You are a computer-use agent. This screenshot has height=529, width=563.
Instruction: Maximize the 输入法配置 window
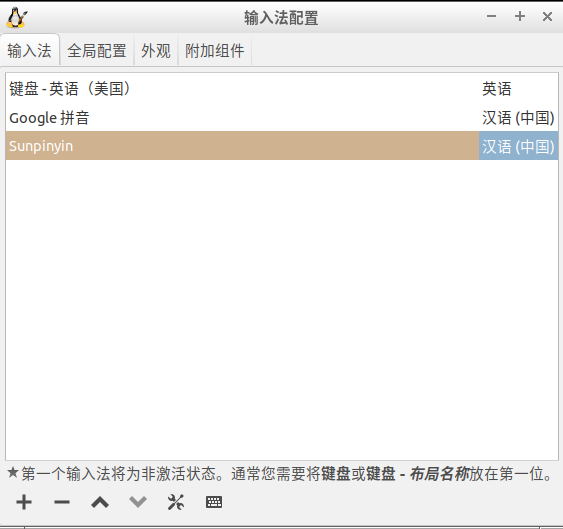tap(520, 17)
